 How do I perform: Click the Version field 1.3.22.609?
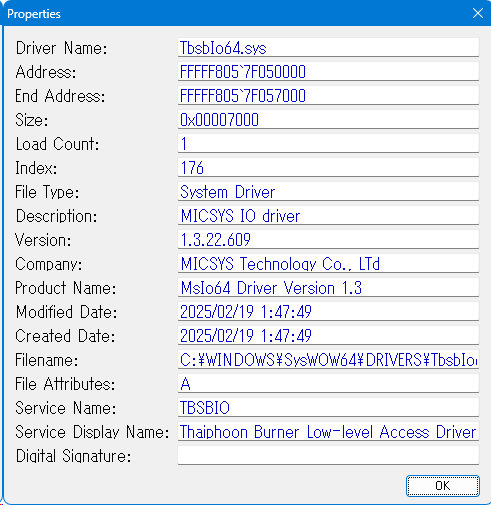click(328, 239)
